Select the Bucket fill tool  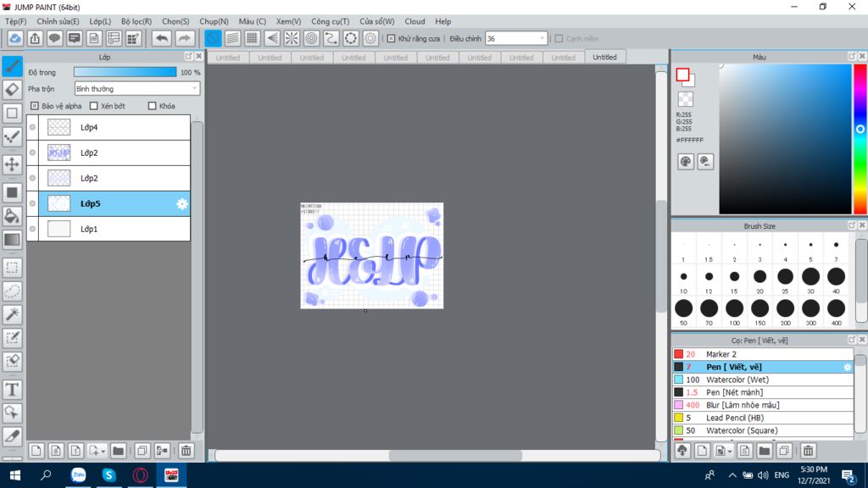[x=12, y=216]
